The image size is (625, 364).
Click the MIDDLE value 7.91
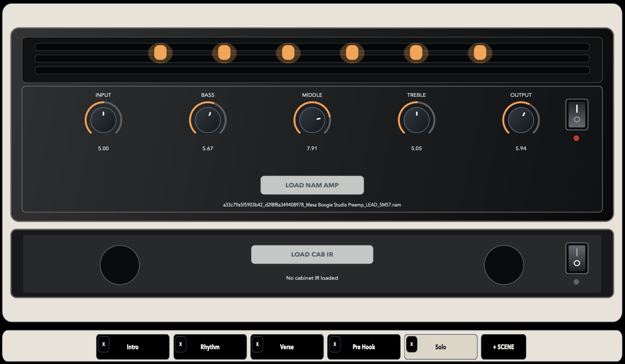tap(312, 148)
